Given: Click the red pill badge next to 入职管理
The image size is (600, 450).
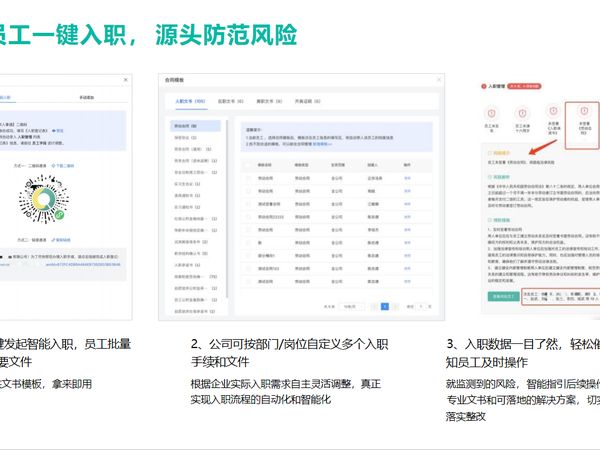Looking at the screenshot, I should (524, 86).
